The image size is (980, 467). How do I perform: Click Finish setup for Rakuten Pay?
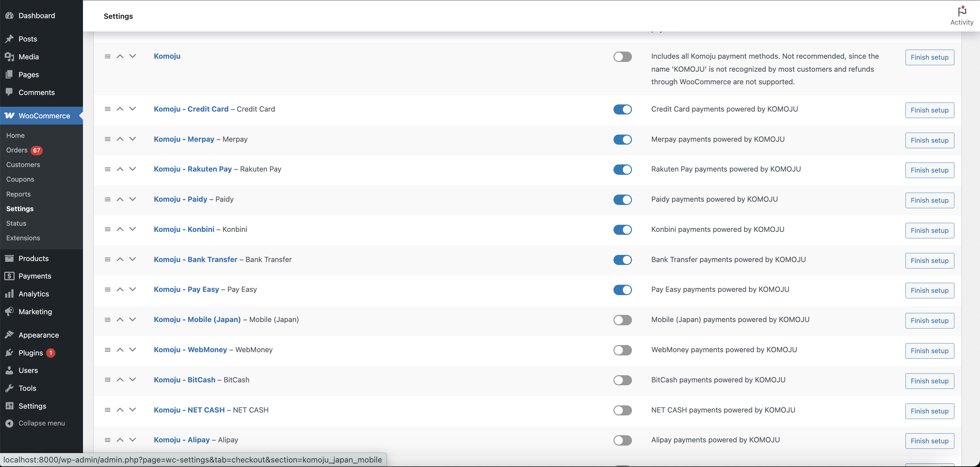[x=929, y=170]
